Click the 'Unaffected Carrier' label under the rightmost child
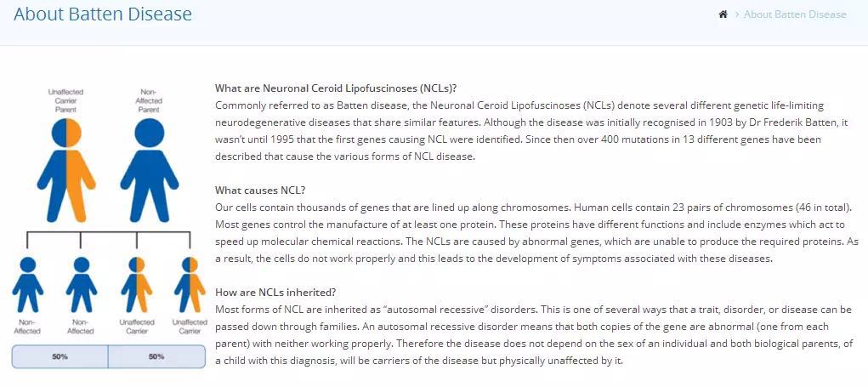This screenshot has width=868, height=387. point(190,327)
